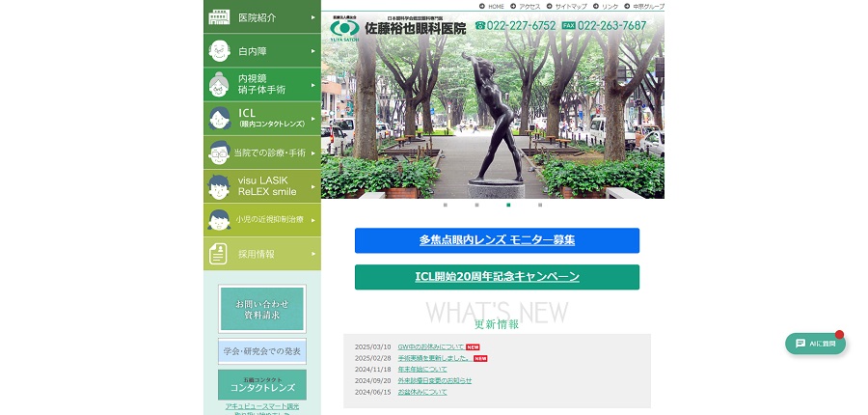Open the 外来診療日変更のお知らせ news link
Screen dimensions: 868x415
point(435,380)
